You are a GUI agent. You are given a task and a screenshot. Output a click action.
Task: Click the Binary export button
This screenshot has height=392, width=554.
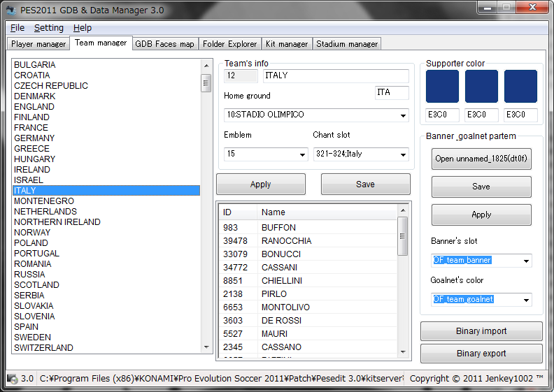tap(481, 354)
